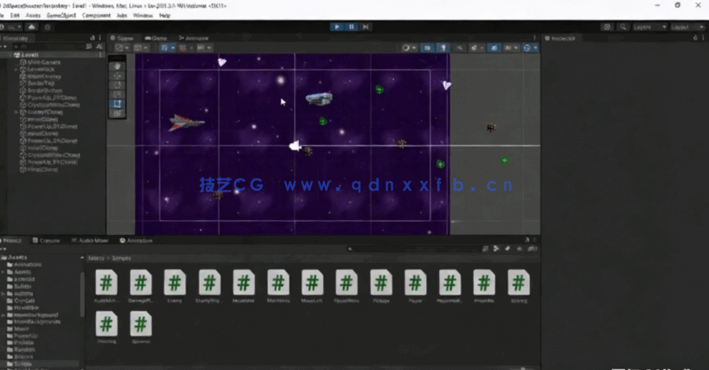Open the Gizmos dropdown in Scene toolbar

pos(529,47)
